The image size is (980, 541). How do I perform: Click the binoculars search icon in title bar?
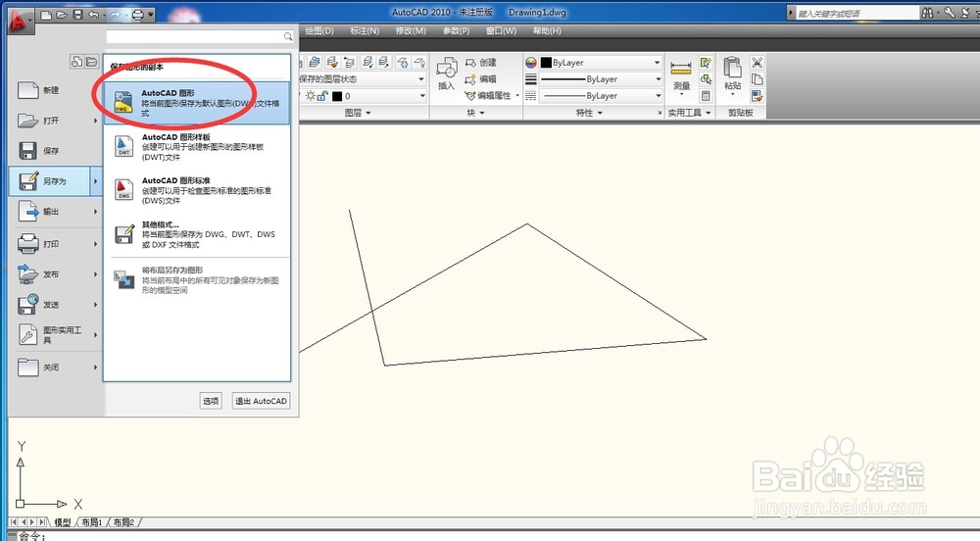[927, 13]
